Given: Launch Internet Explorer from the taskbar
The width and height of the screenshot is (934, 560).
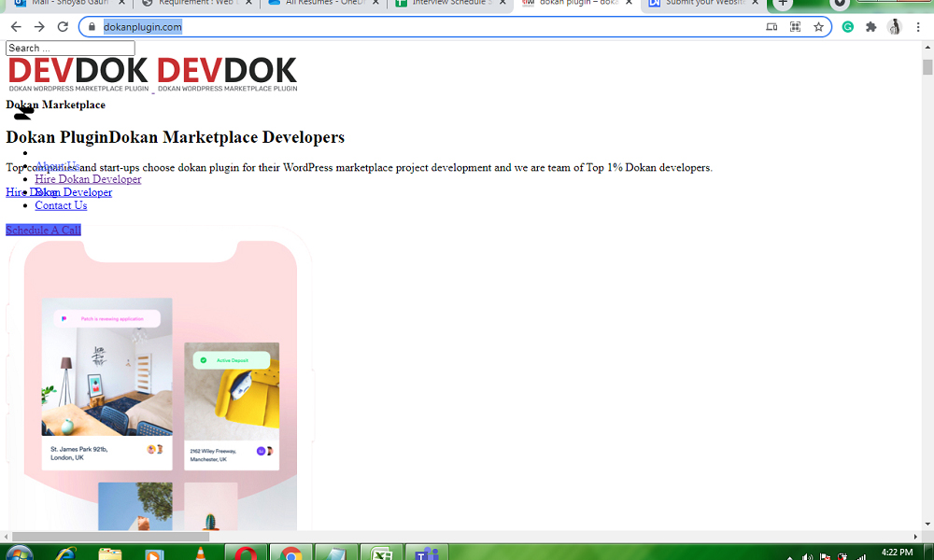Looking at the screenshot, I should (65, 554).
